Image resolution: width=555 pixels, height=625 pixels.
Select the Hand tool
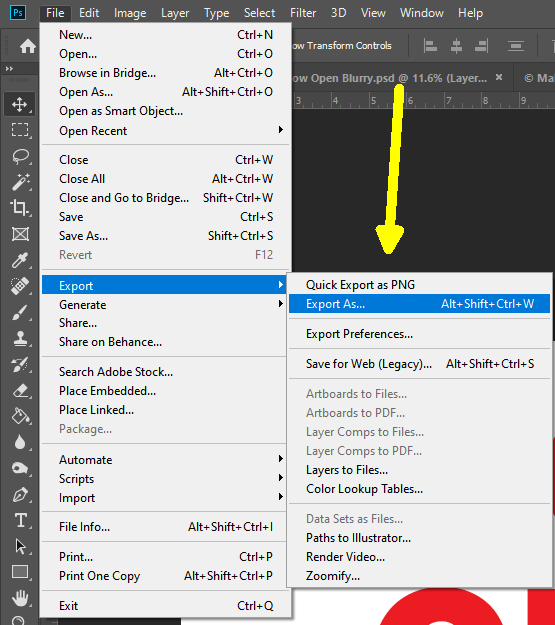(x=20, y=598)
